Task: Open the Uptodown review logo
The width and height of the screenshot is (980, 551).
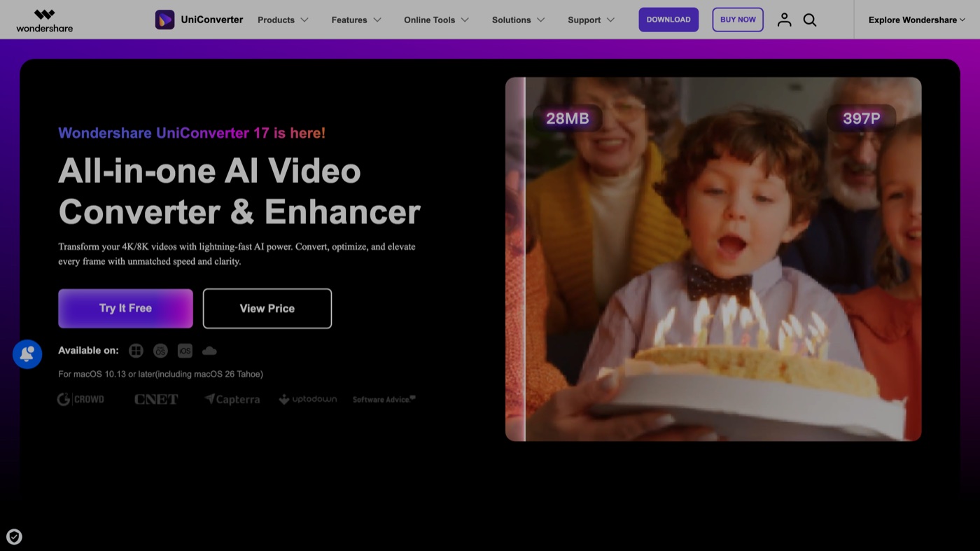Action: coord(307,399)
